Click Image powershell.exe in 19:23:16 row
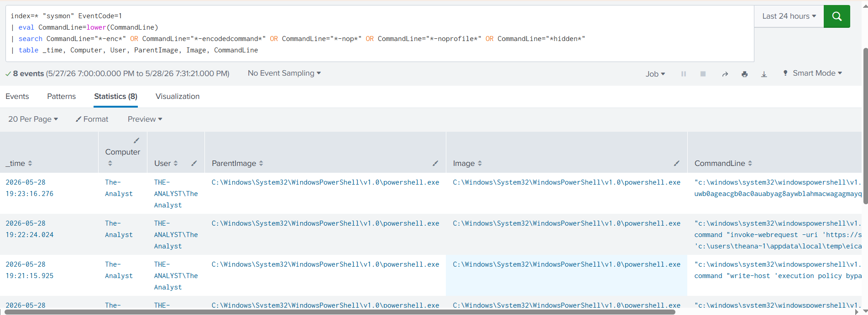 (x=566, y=182)
